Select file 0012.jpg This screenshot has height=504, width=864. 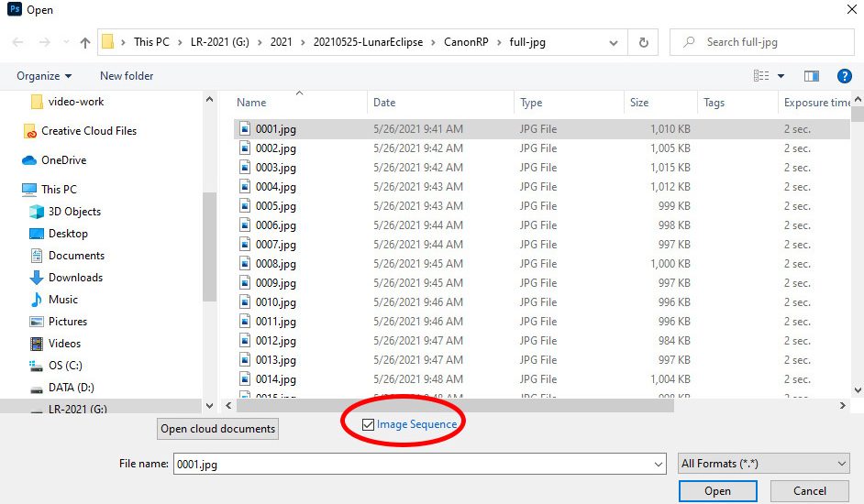541,341
